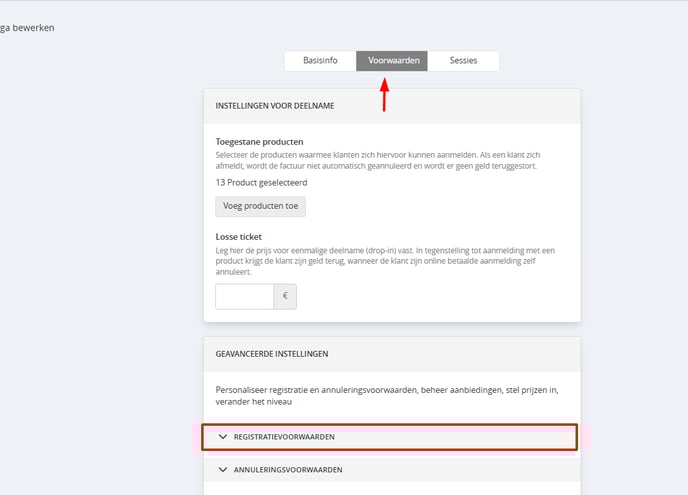Click the Losse ticket drop-in description text
This screenshot has height=495, width=688.
(385, 261)
